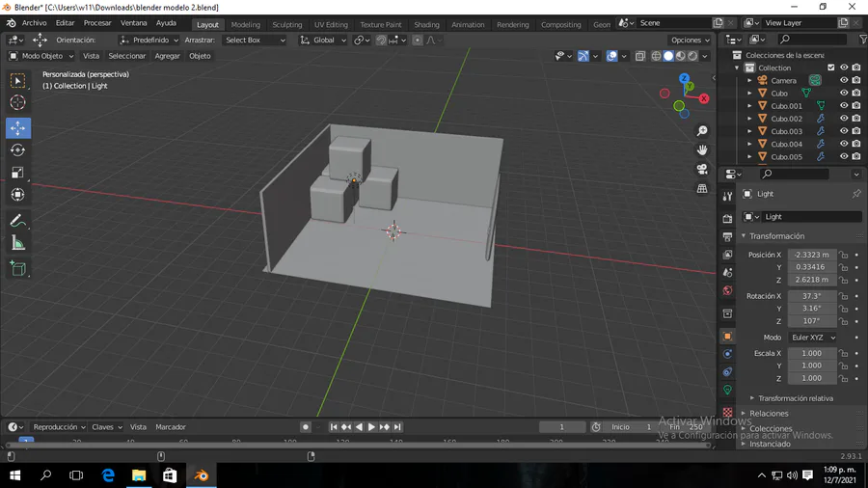
Task: Open Reproducción in timeline
Action: pyautogui.click(x=59, y=427)
